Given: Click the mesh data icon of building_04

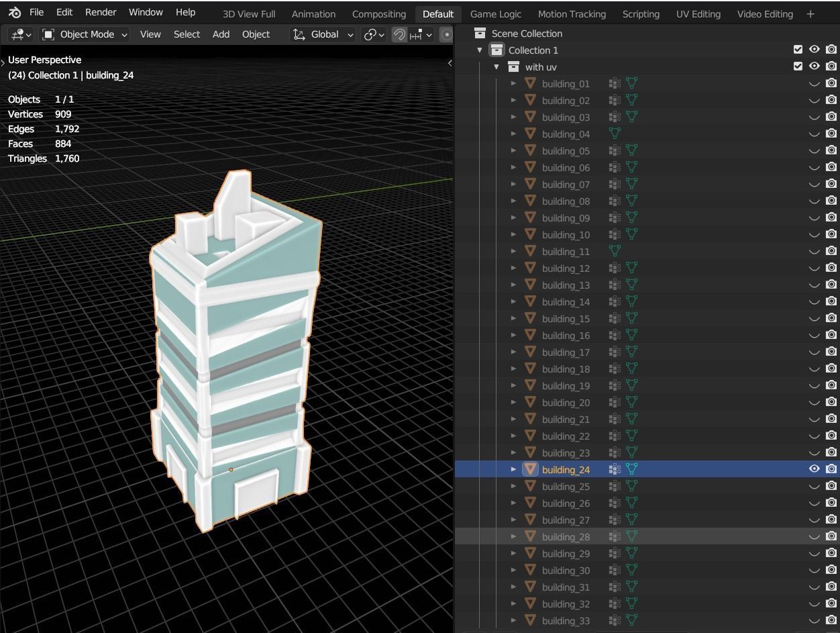Looking at the screenshot, I should [x=614, y=134].
